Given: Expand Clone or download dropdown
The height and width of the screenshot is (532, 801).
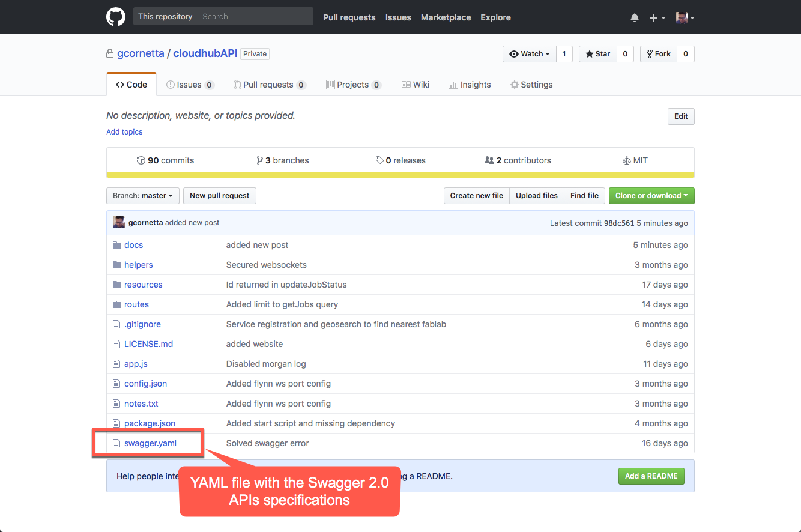Looking at the screenshot, I should pos(651,196).
